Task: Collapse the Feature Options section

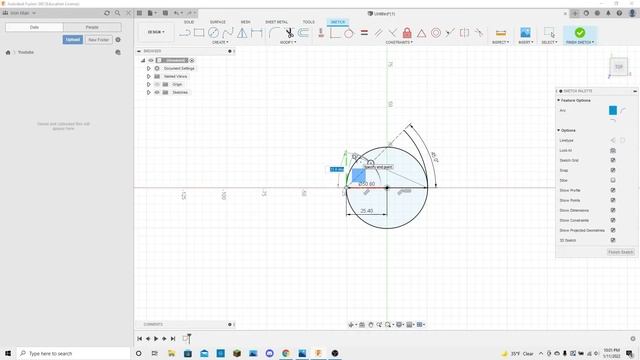Action: pos(558,100)
